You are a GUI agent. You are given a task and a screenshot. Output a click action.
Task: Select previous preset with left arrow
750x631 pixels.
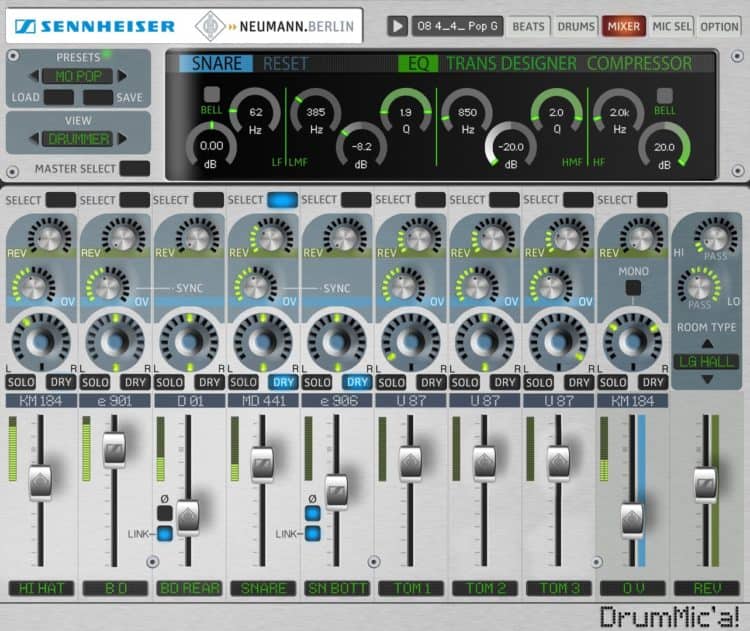click(33, 76)
